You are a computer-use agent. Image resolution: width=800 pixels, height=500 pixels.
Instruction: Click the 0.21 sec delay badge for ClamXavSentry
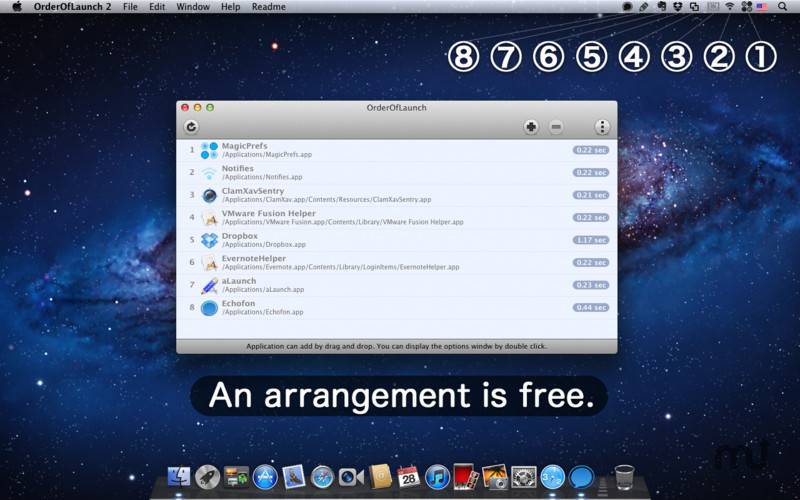click(591, 195)
